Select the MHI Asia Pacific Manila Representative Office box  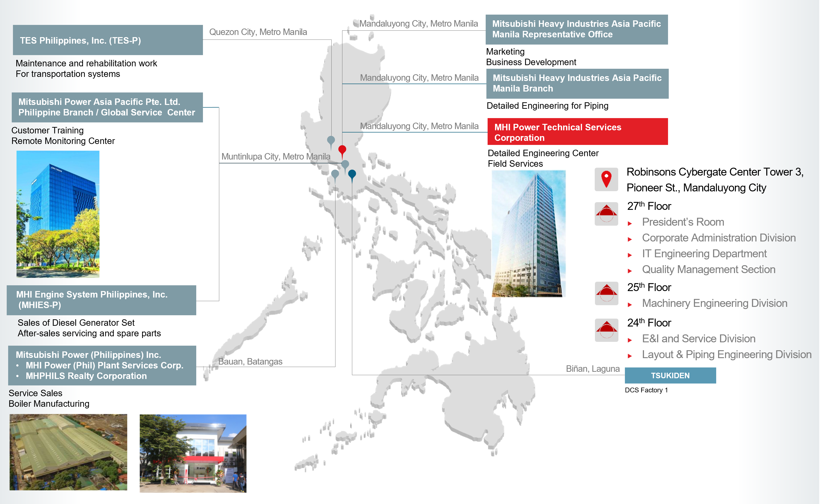pos(577,30)
